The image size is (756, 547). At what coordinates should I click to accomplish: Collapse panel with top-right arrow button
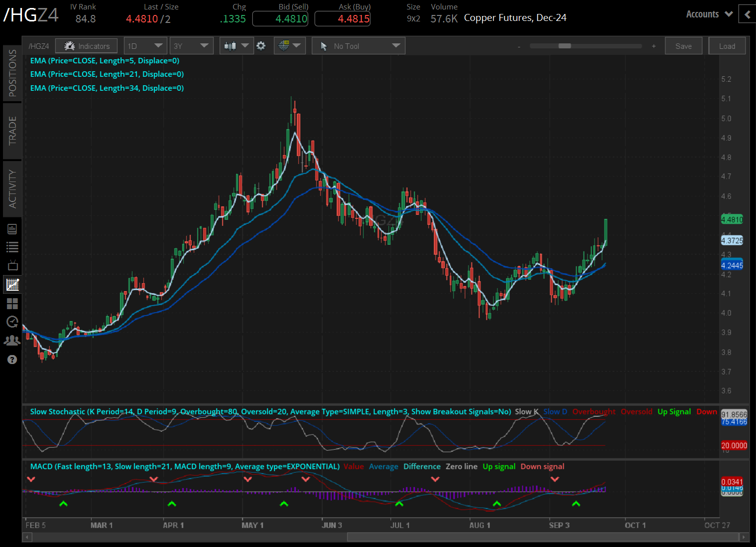click(747, 14)
